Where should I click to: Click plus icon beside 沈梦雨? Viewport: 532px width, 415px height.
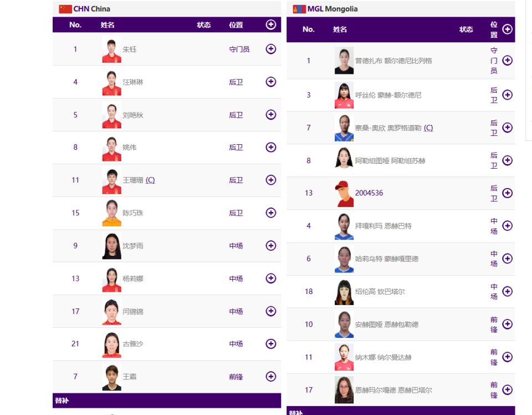[271, 246]
